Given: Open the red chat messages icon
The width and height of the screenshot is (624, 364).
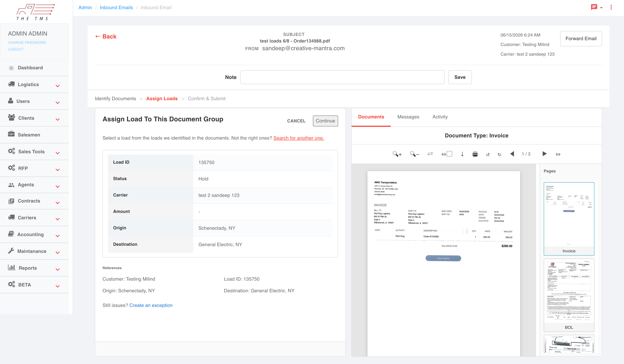Looking at the screenshot, I should coord(594,7).
